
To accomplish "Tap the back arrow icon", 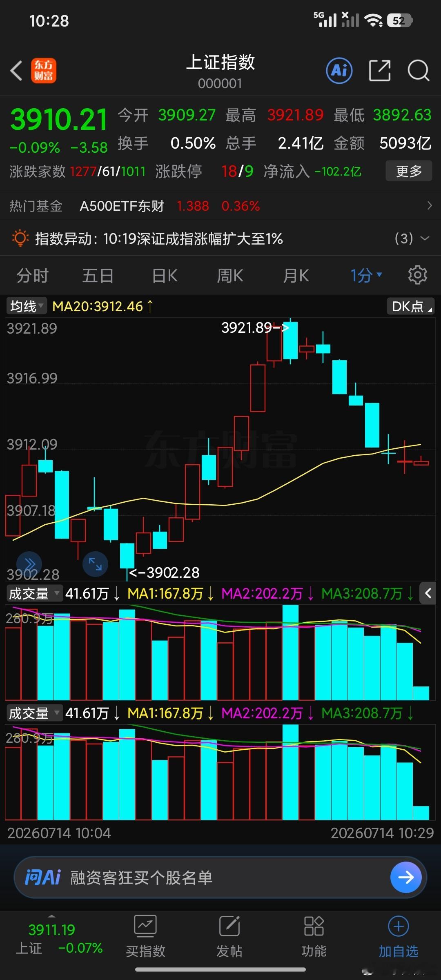I will tap(16, 71).
